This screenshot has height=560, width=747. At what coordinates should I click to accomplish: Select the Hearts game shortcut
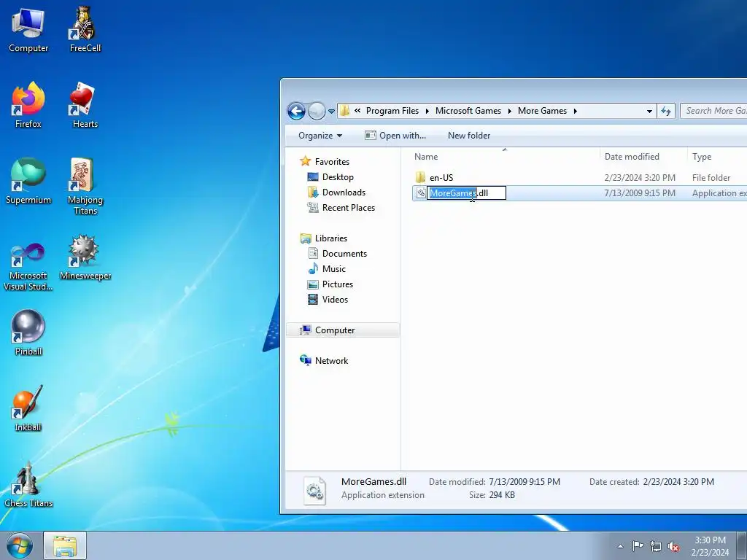pyautogui.click(x=85, y=105)
